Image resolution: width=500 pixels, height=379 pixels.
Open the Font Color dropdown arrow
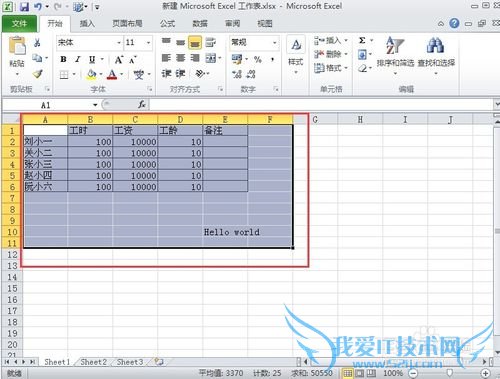(x=122, y=74)
